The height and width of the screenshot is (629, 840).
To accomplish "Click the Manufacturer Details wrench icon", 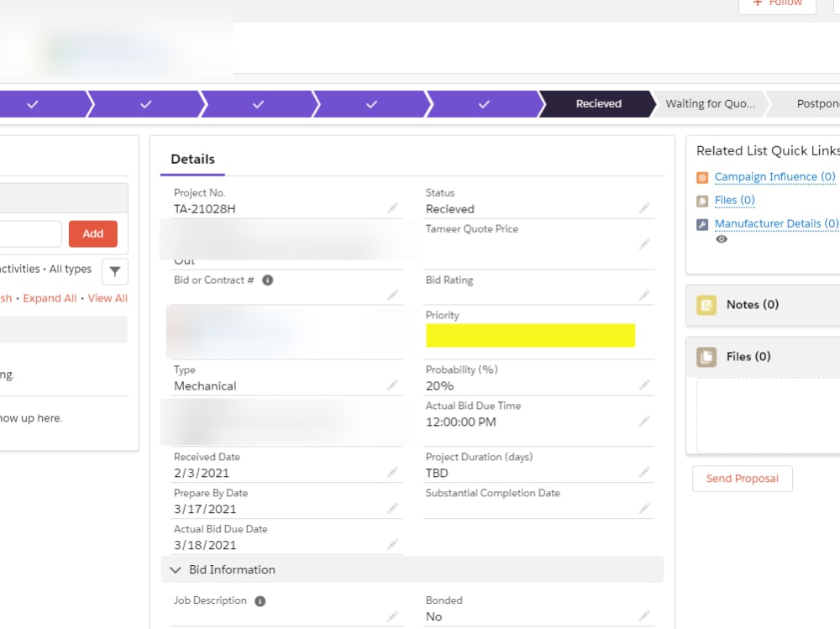I will coord(702,223).
